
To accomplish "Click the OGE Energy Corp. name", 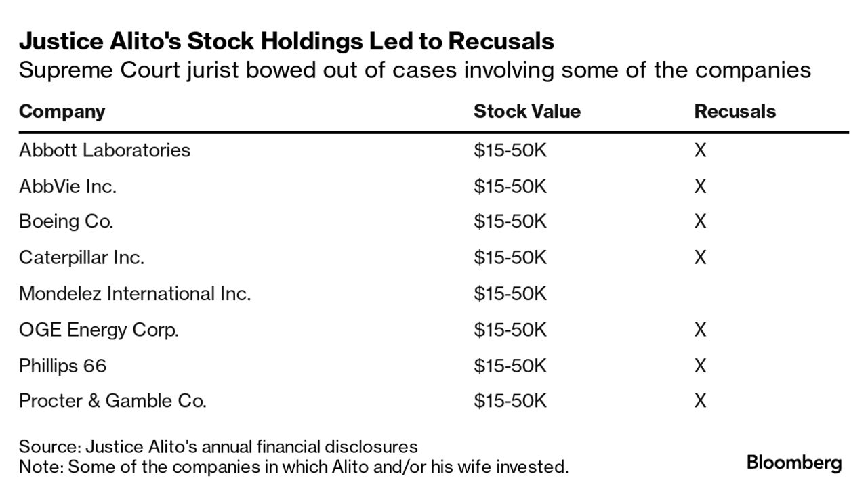I will tap(98, 330).
